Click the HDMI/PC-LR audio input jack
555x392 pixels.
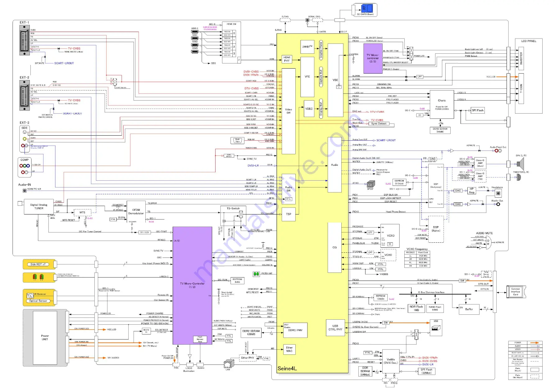tap(25, 191)
